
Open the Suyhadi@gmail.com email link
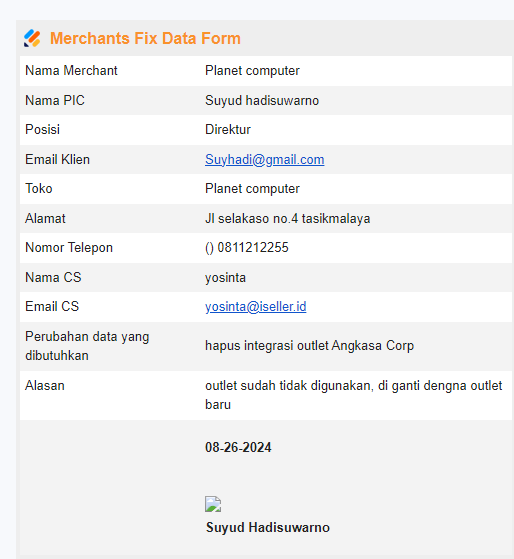(264, 159)
